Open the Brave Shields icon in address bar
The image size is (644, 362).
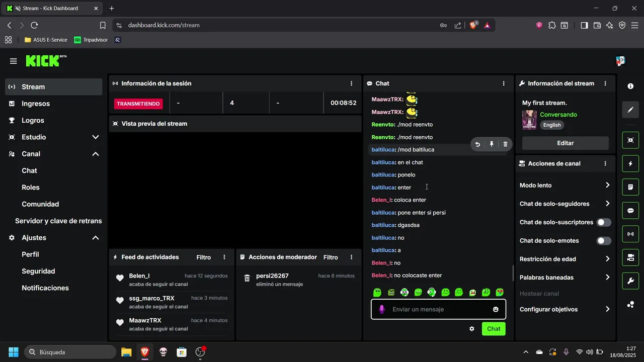[473, 25]
